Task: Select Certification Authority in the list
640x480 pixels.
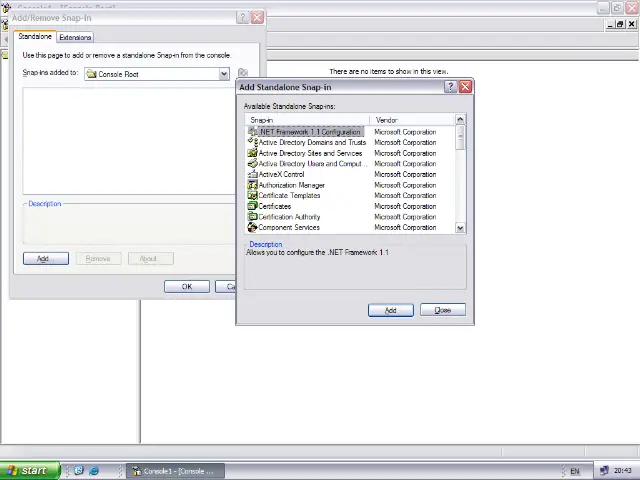Action: coord(289,217)
